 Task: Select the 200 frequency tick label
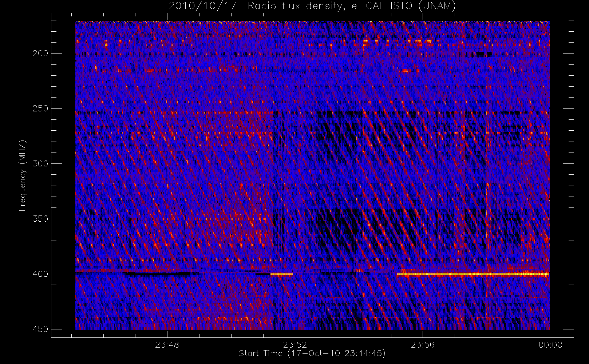click(x=40, y=54)
